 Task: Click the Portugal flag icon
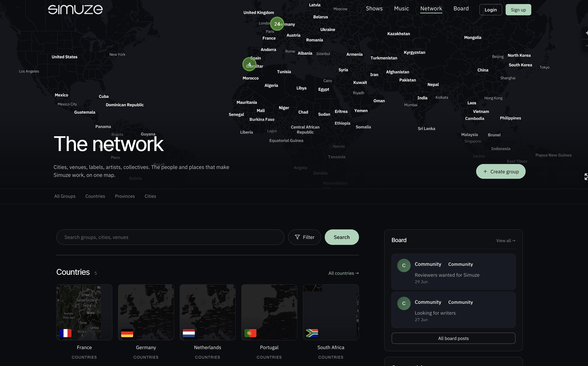click(x=250, y=333)
